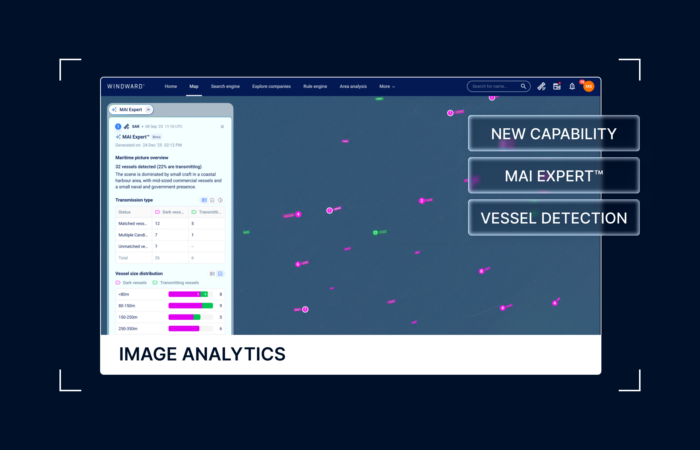Click the SAR satellite icon in panel header
The height and width of the screenshot is (450, 700).
tap(127, 127)
